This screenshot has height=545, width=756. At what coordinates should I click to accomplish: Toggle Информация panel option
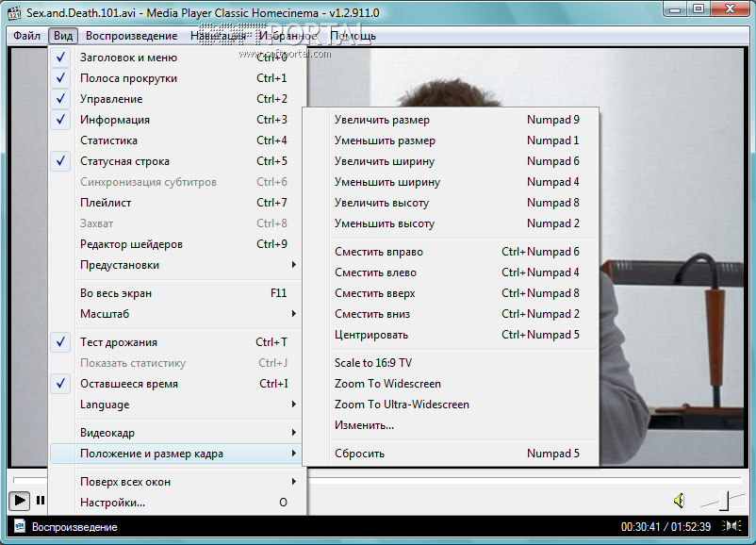click(x=177, y=120)
